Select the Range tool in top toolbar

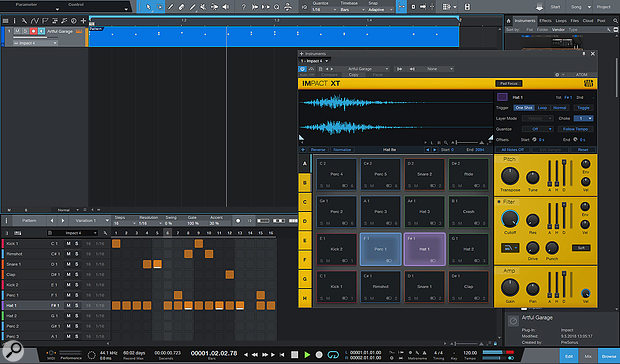[x=159, y=7]
